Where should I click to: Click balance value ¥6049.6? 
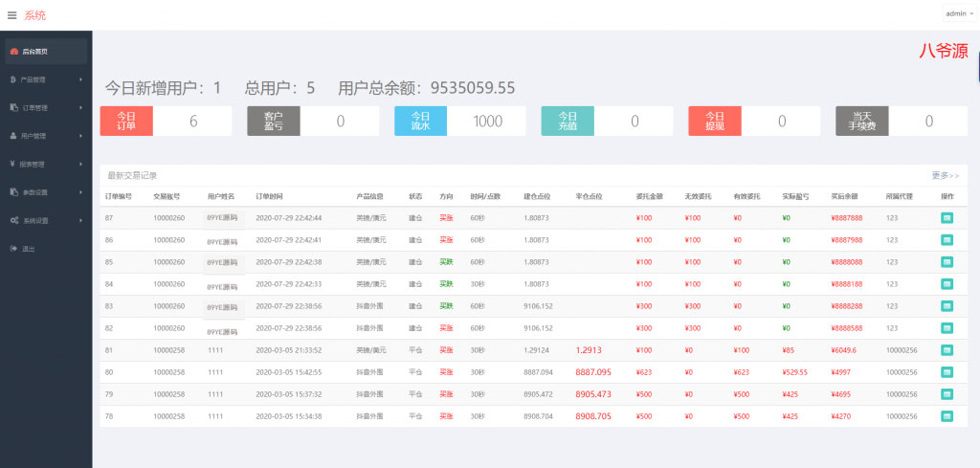click(x=844, y=350)
